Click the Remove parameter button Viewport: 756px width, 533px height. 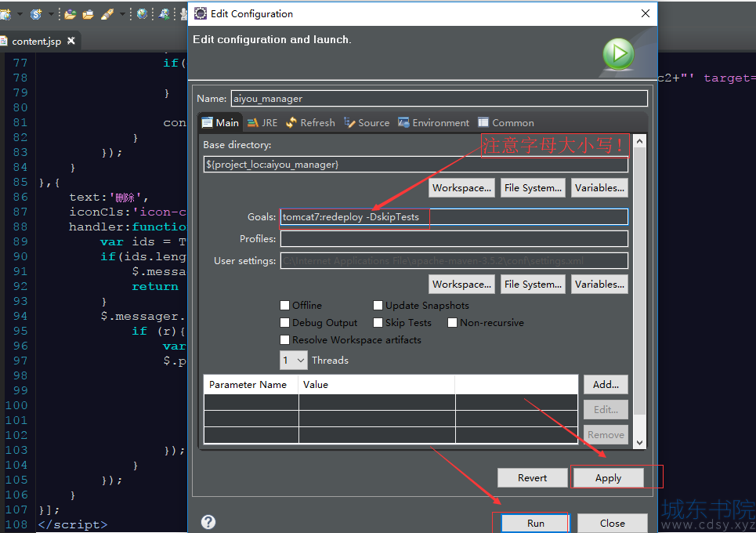click(606, 434)
